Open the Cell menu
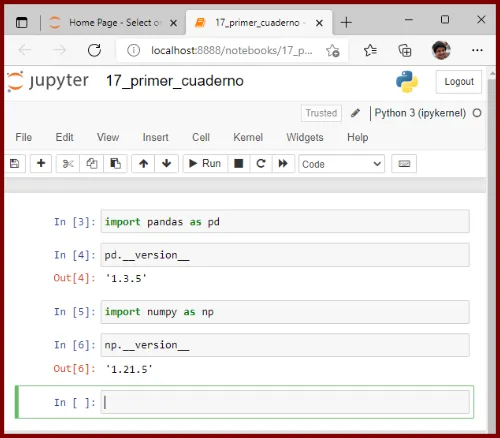The image size is (500, 438). 201,137
